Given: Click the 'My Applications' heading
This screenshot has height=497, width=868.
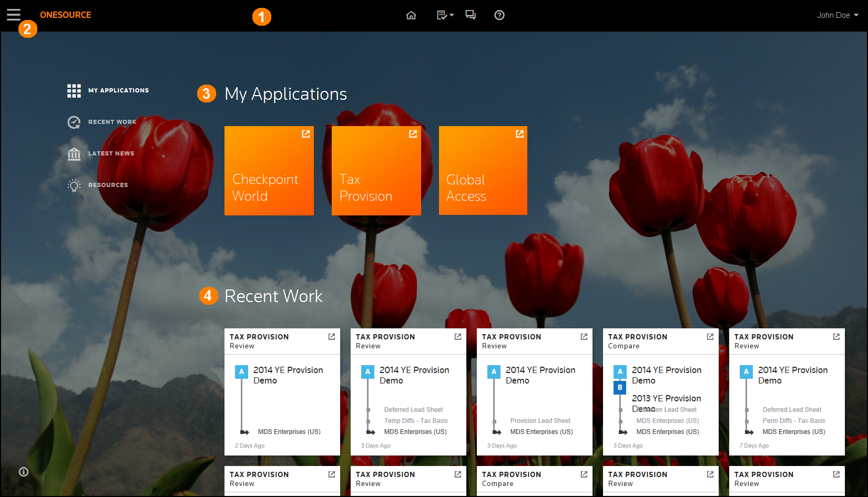Looking at the screenshot, I should tap(285, 94).
